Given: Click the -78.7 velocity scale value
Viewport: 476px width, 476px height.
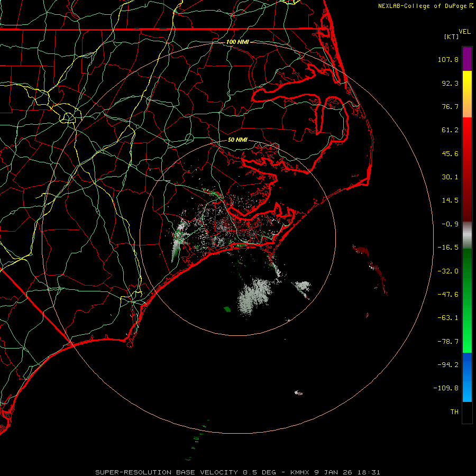Looking at the screenshot, I should point(448,342).
